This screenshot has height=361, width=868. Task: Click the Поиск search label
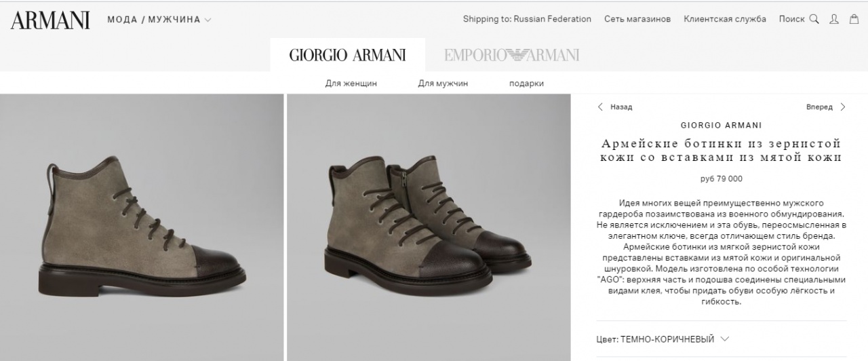791,19
